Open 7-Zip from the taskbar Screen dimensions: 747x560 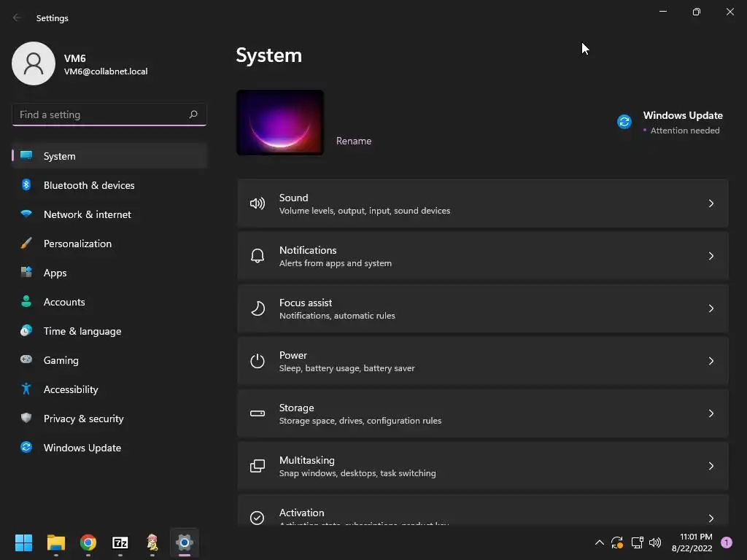click(120, 542)
